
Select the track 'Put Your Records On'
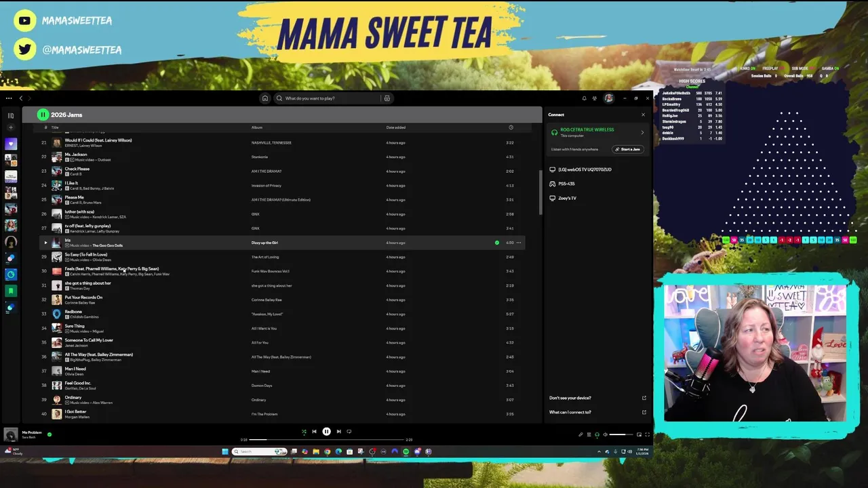coord(83,298)
